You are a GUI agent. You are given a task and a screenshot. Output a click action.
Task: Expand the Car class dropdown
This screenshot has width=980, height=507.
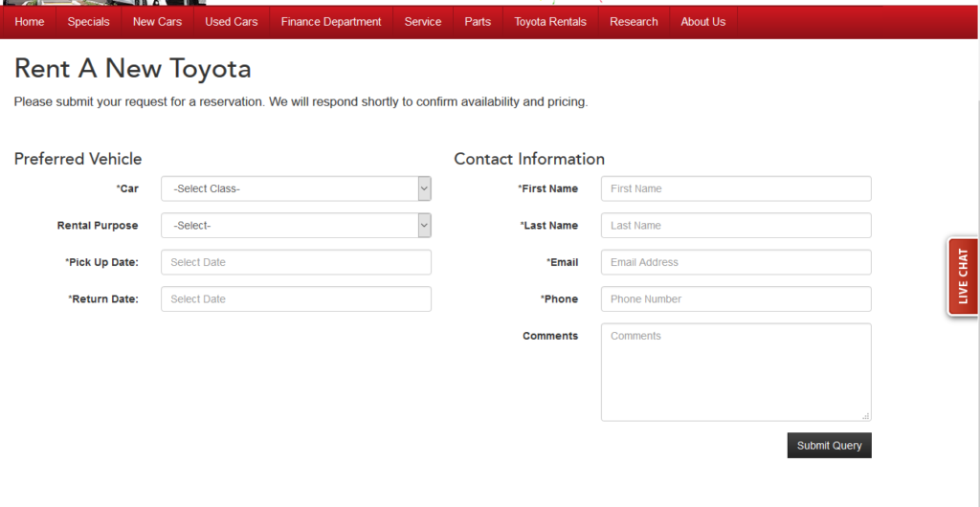297,188
